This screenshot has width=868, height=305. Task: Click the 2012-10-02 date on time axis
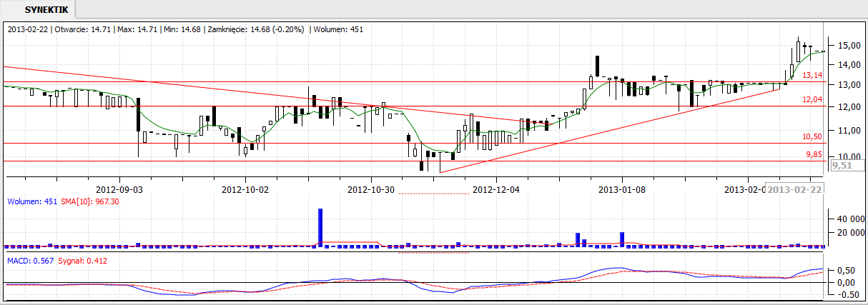245,189
